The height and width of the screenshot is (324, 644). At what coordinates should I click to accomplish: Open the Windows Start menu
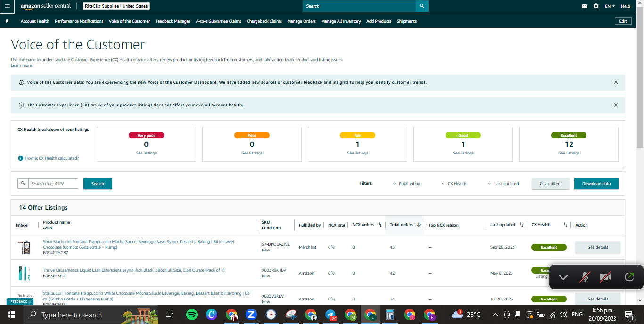click(x=11, y=315)
